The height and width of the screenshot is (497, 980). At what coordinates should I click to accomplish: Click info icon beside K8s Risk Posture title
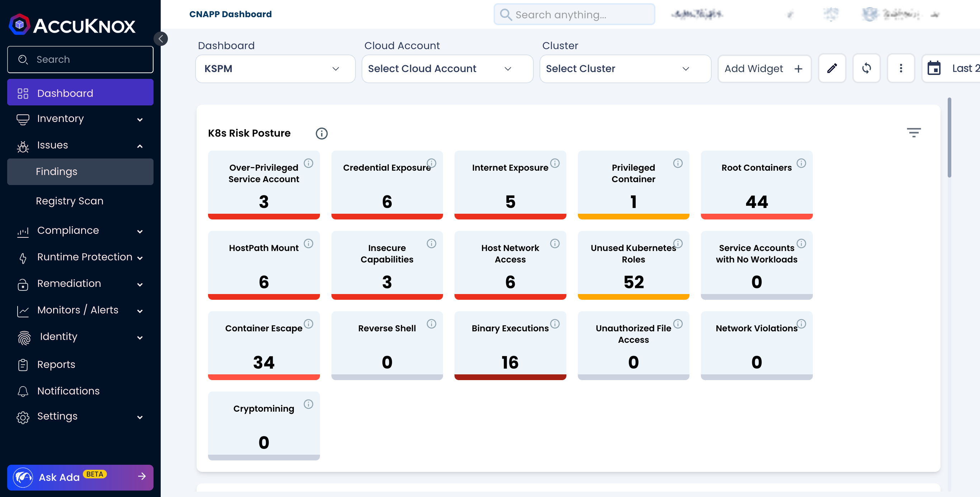click(x=321, y=133)
